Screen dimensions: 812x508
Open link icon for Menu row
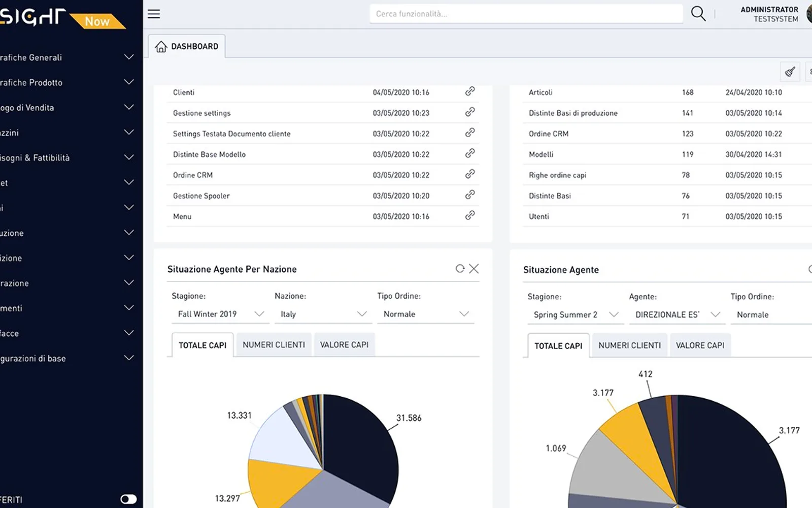pyautogui.click(x=470, y=215)
